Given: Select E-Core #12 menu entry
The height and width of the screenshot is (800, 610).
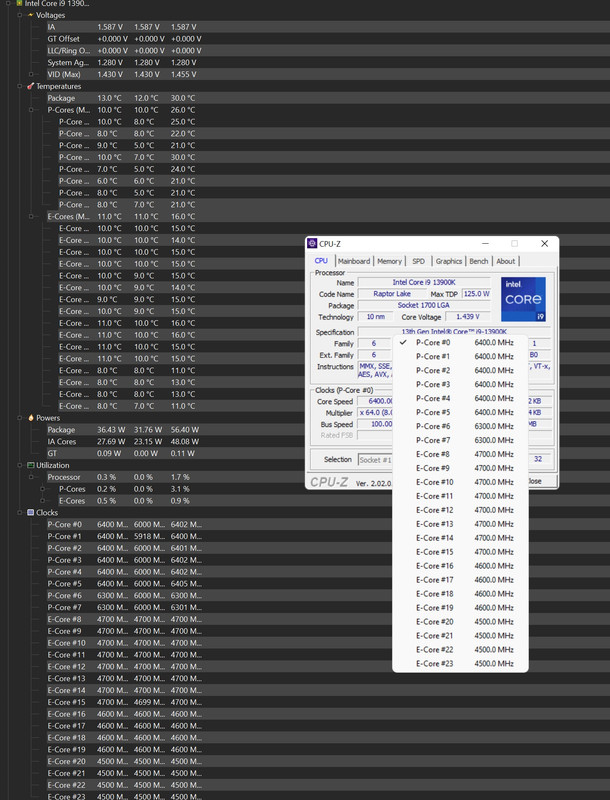Looking at the screenshot, I should pos(460,510).
